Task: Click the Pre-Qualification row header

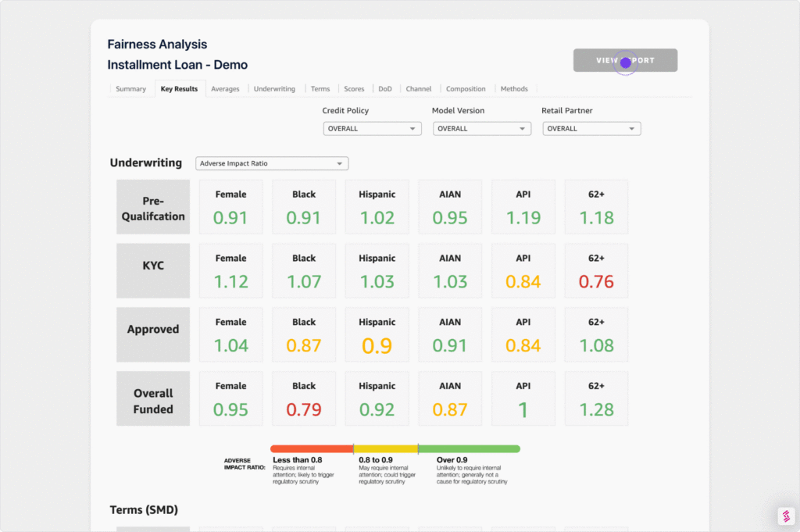Action: pos(153,208)
